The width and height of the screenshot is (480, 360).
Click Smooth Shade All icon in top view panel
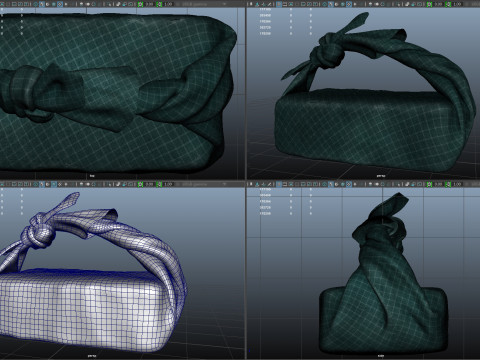pyautogui.click(x=41, y=4)
